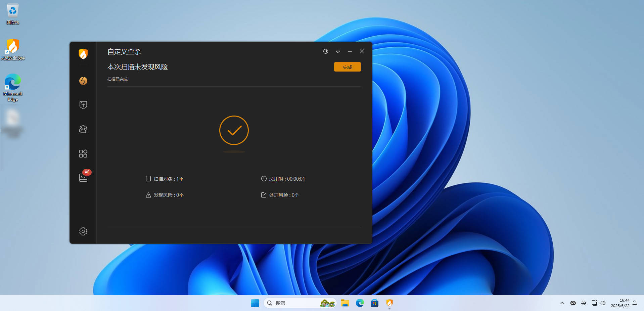Click the Huorong icon in the taskbar
Screen dimensions: 644x311
pos(389,303)
